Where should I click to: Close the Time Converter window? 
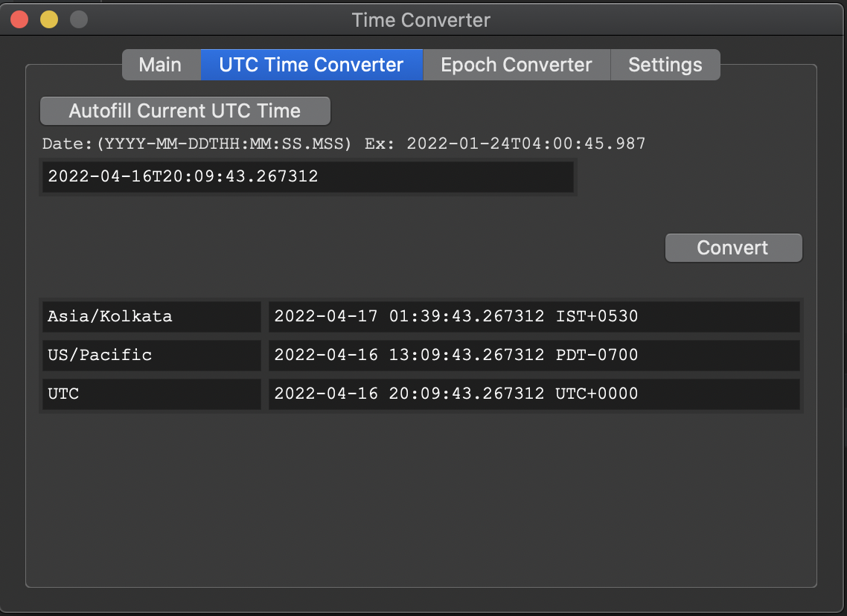tap(19, 20)
